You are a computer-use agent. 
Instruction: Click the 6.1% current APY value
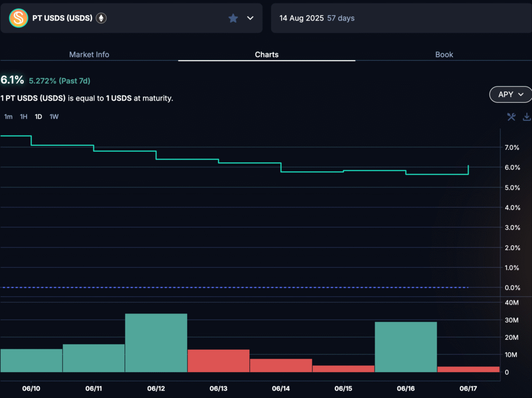point(12,80)
